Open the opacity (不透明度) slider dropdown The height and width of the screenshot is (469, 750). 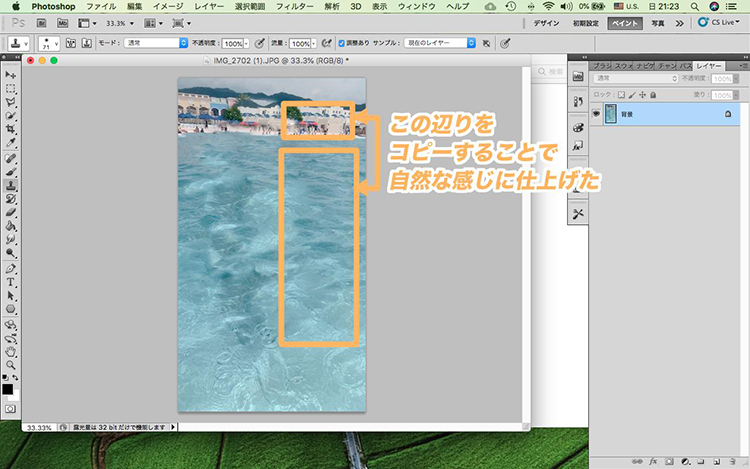pyautogui.click(x=247, y=44)
